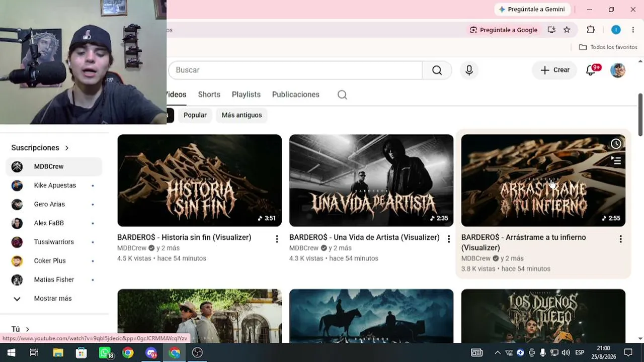Filter videos by Popular
The image size is (644, 362).
195,115
